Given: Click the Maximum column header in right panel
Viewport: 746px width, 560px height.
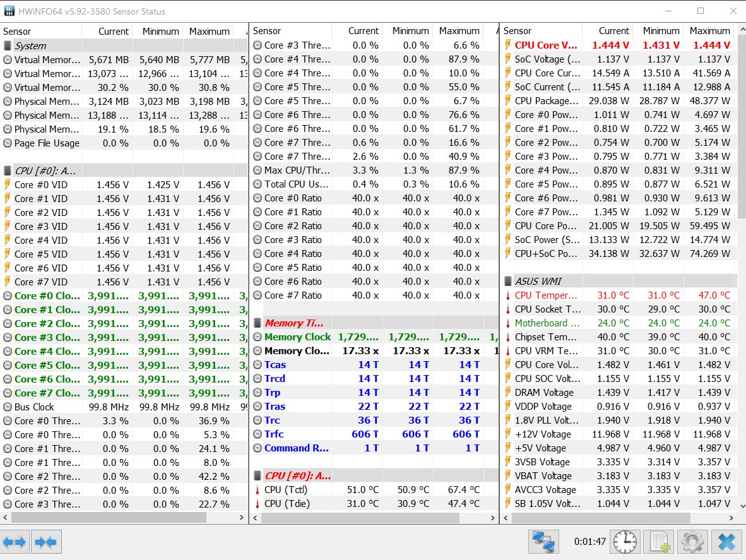Looking at the screenshot, I should (x=709, y=30).
